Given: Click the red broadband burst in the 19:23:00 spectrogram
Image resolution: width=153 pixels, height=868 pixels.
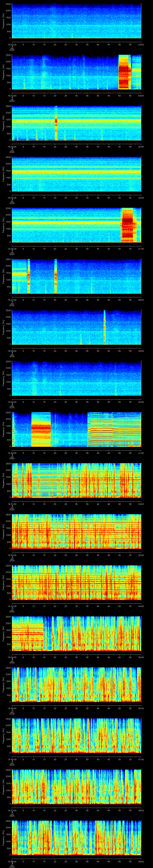Looking at the screenshot, I should coord(124,72).
